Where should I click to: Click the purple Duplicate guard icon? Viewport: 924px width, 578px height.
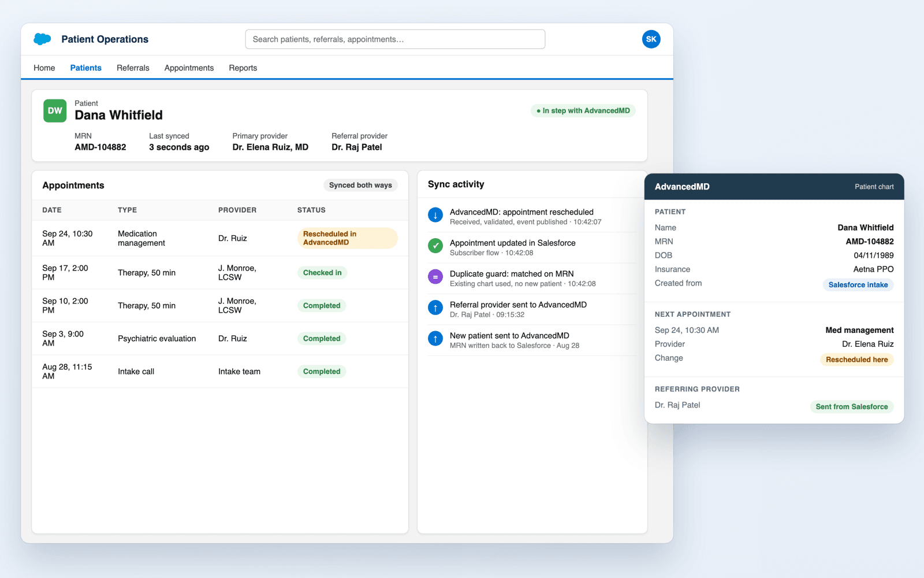[435, 277]
